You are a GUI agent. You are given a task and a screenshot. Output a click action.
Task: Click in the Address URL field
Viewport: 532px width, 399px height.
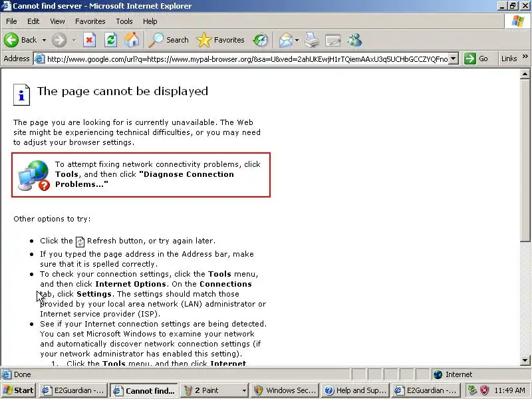pyautogui.click(x=247, y=59)
